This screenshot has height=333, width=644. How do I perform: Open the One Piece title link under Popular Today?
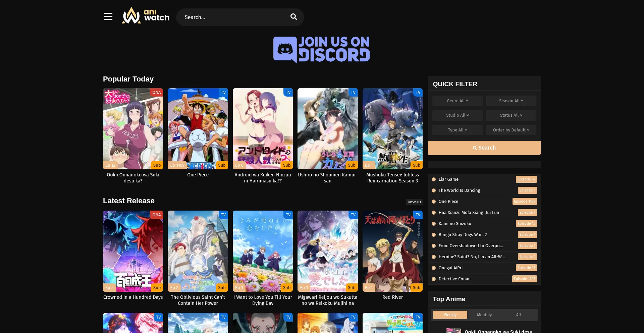(198, 175)
